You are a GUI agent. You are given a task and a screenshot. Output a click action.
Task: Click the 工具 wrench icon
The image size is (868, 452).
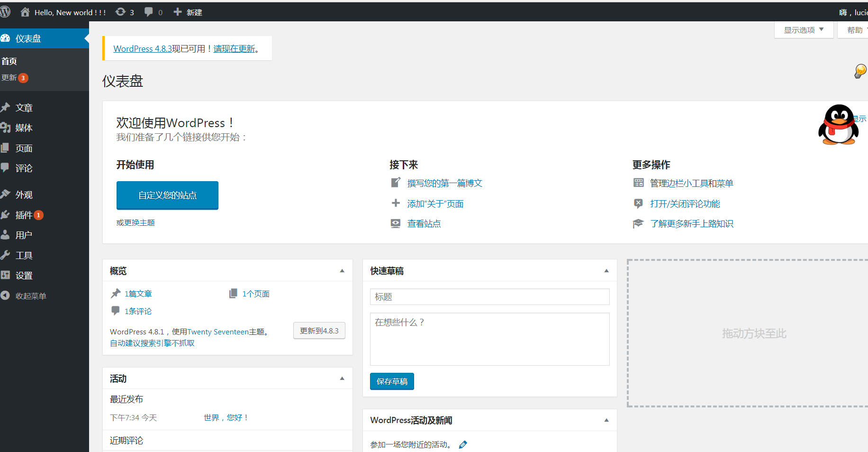[x=5, y=255]
